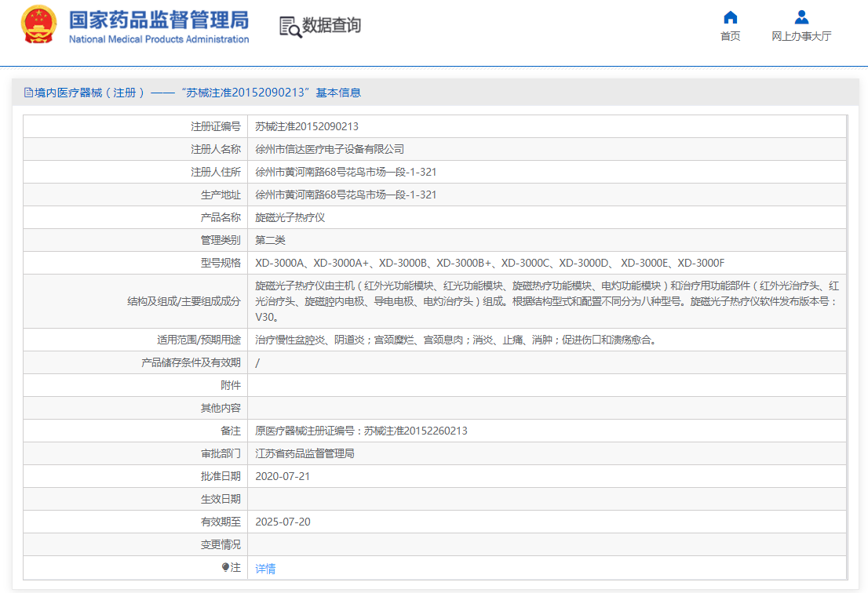Click National Medical Products Administration English text
The image size is (868, 593).
coord(159,39)
